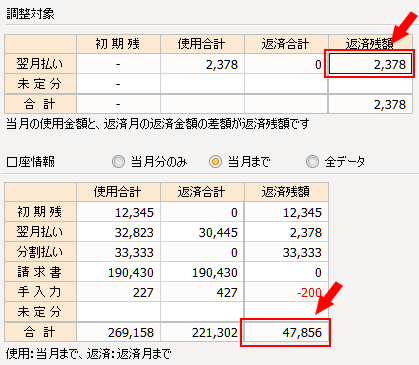Image resolution: width=419 pixels, height=365 pixels.
Task: Click the 返済残額 header in 調整対象 table
Action: point(370,44)
